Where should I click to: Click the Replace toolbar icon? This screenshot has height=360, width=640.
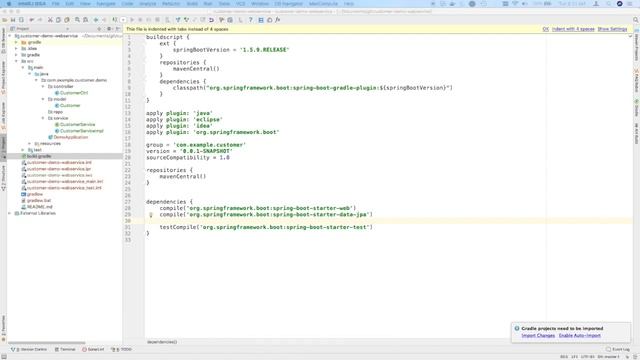pyautogui.click(x=85, y=20)
